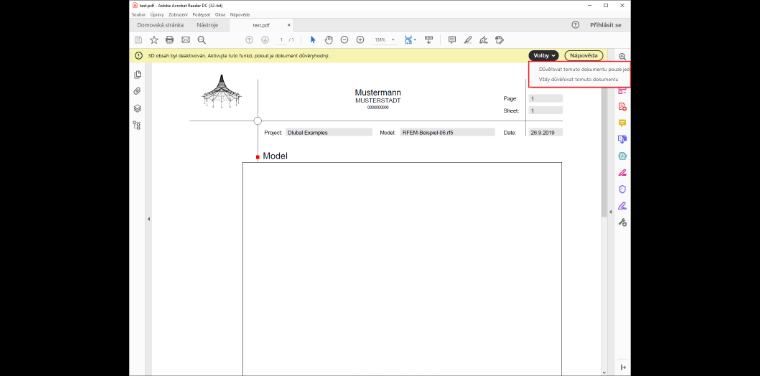Open the model tree panel
760x376 pixels.
(138, 125)
